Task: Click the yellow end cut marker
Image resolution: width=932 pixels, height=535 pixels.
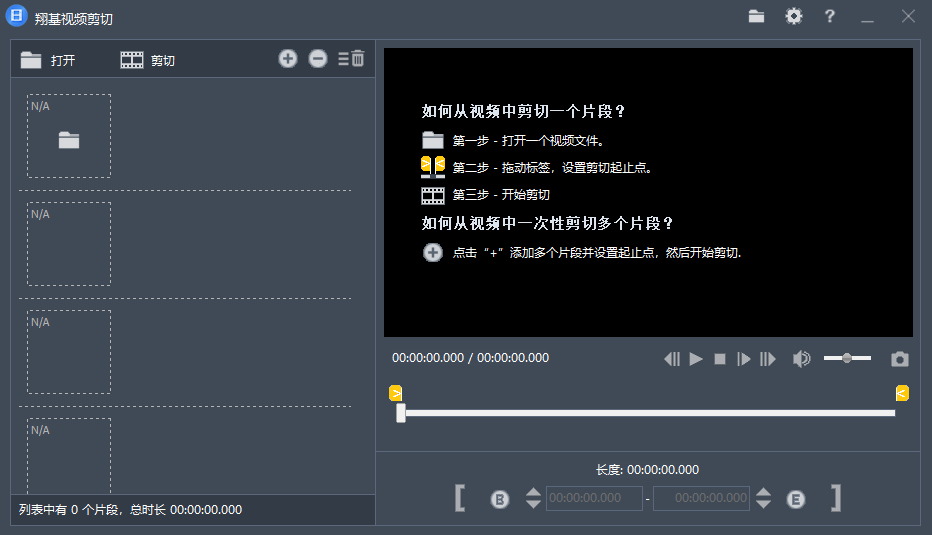Action: (x=902, y=393)
